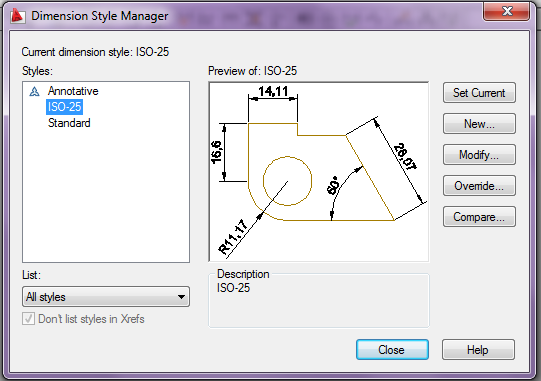Image resolution: width=541 pixels, height=381 pixels.
Task: Click the ISO-25 dimension preview image
Action: pyautogui.click(x=319, y=172)
